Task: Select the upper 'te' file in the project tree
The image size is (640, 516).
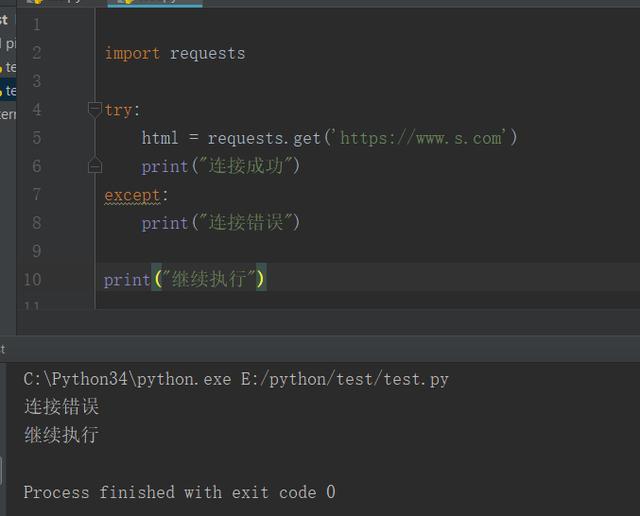Action: pos(8,67)
